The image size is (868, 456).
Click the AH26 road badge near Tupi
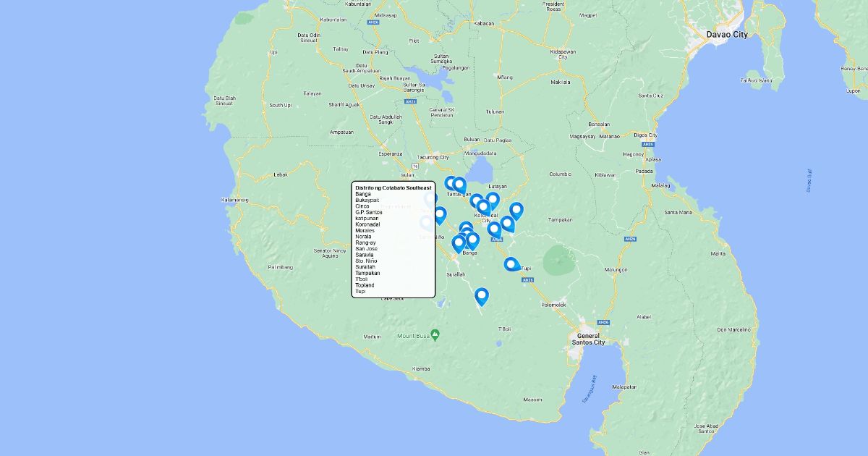528,280
